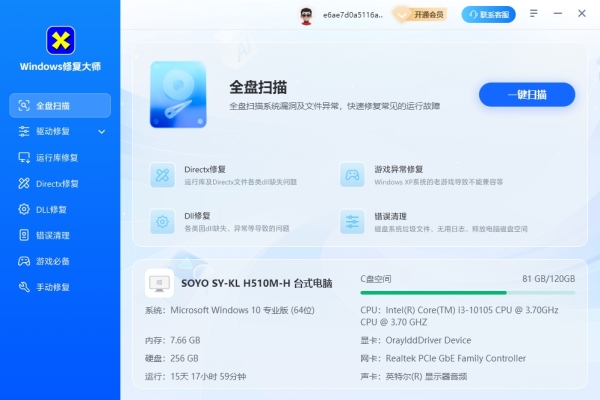The image size is (600, 400).
Task: Click the Intel Core i3-10105 CPU line
Action: [x=459, y=316]
